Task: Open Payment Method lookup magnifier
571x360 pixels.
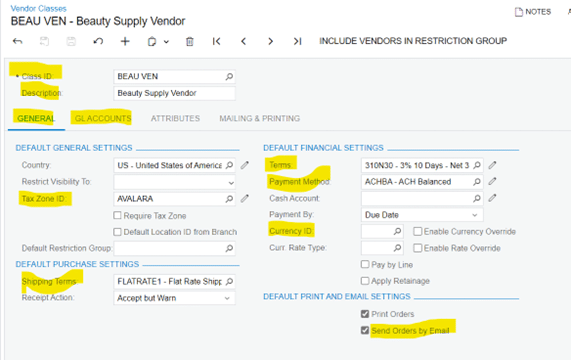Action: [x=477, y=182]
